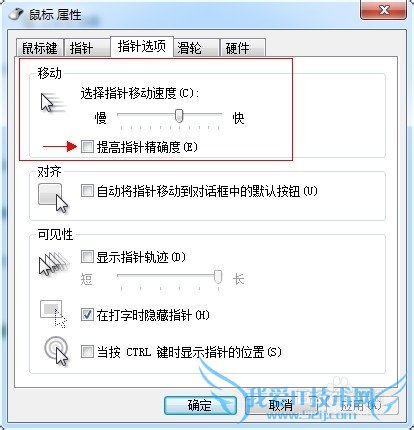The width and height of the screenshot is (414, 430).
Task: Go to the 硬件 tab
Action: tap(243, 48)
